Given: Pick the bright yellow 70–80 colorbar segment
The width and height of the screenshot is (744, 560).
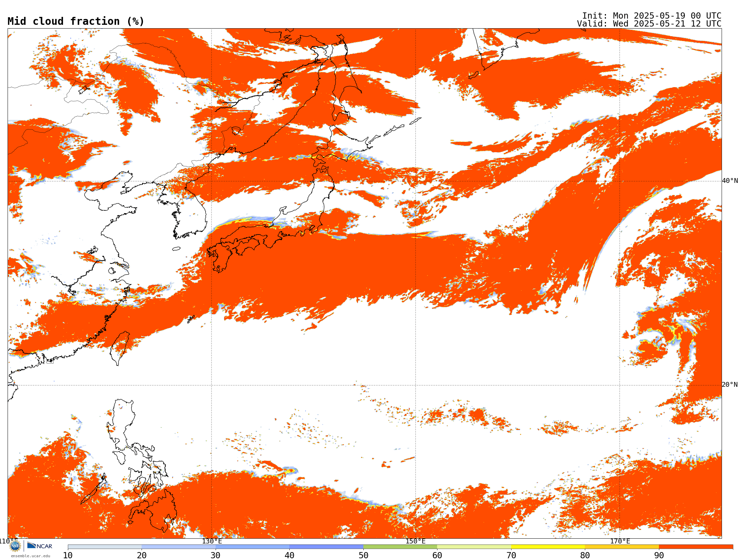Looking at the screenshot, I should coord(548,547).
